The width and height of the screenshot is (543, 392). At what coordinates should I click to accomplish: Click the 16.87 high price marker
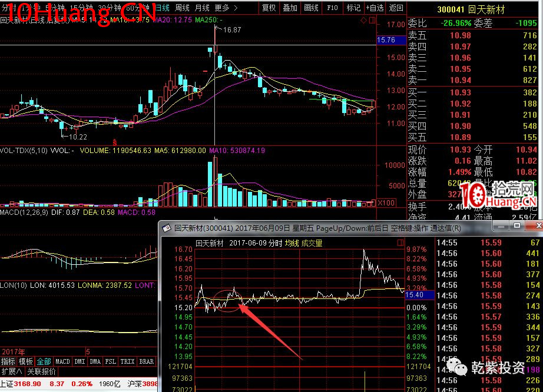point(231,30)
